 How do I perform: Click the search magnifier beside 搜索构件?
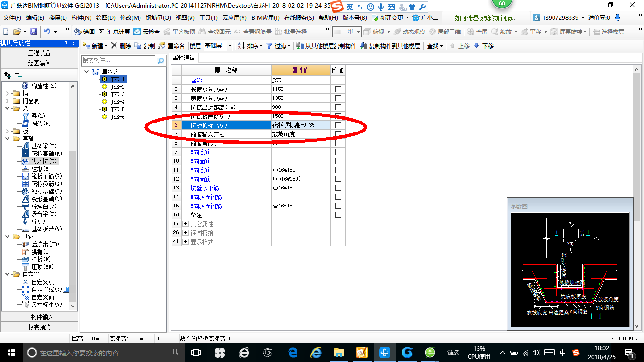[x=161, y=61]
